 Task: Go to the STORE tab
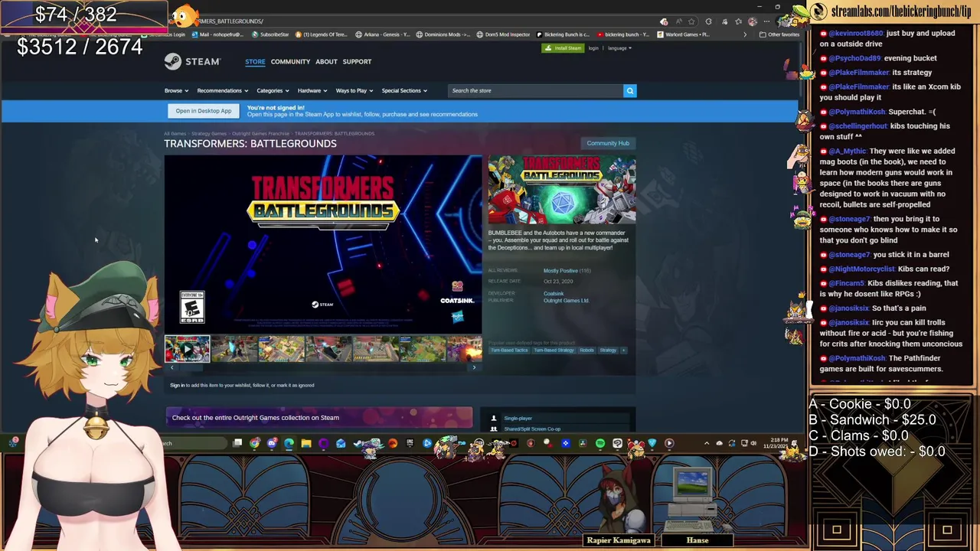pyautogui.click(x=255, y=62)
